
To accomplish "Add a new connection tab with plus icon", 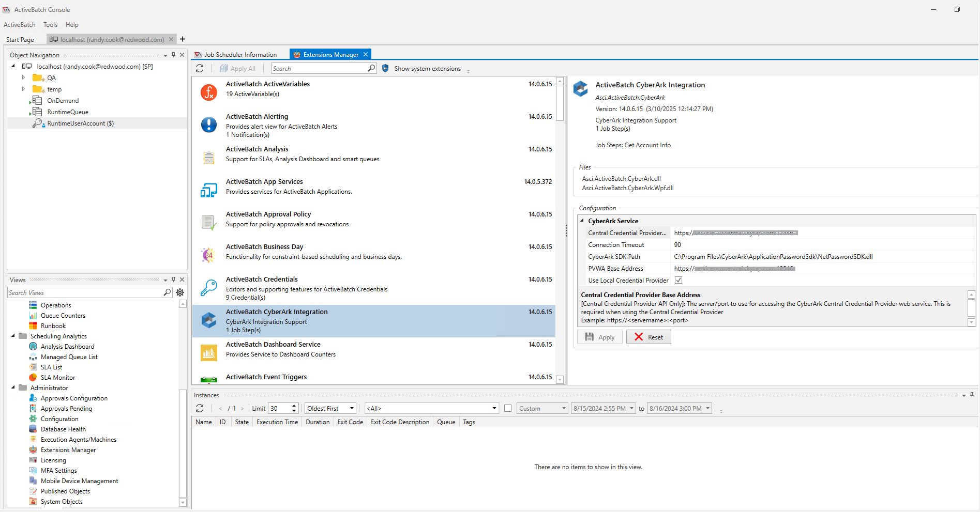I will click(183, 39).
